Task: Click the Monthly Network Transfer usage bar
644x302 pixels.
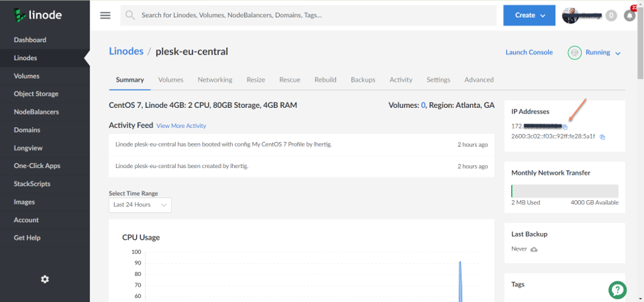Action: pos(565,191)
